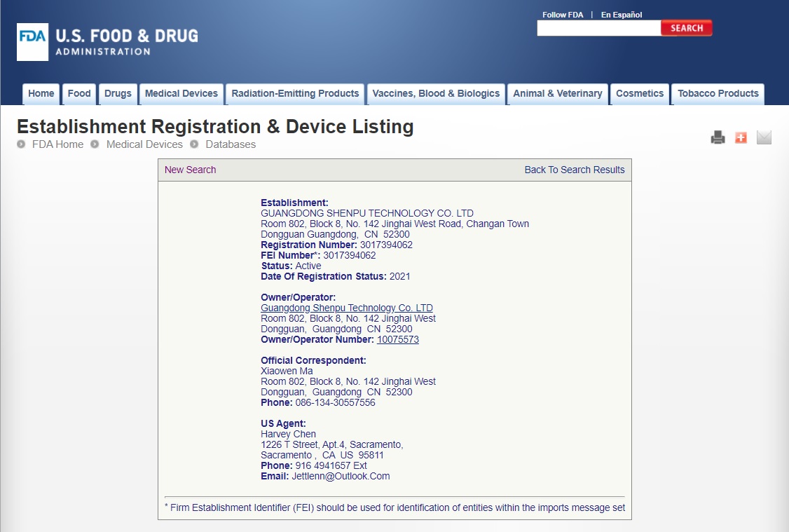Click registration number 3017394062 after 'Registration Number:'
The image size is (789, 532).
[387, 245]
